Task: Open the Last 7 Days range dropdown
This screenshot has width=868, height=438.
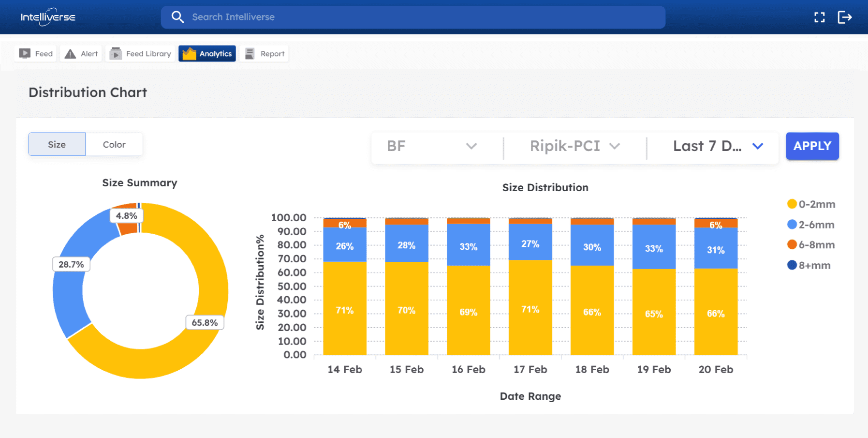Action: point(718,146)
